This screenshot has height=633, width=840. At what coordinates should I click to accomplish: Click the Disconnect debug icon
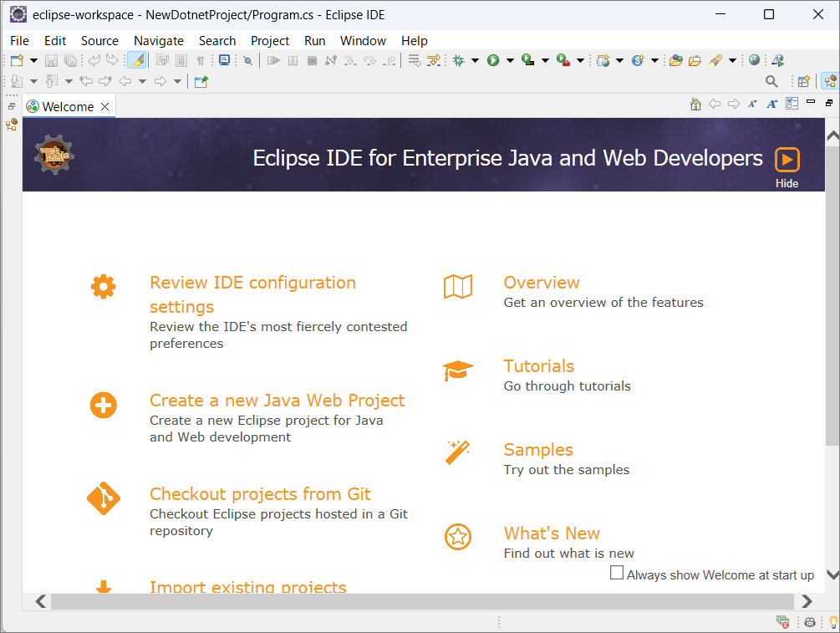click(x=331, y=60)
